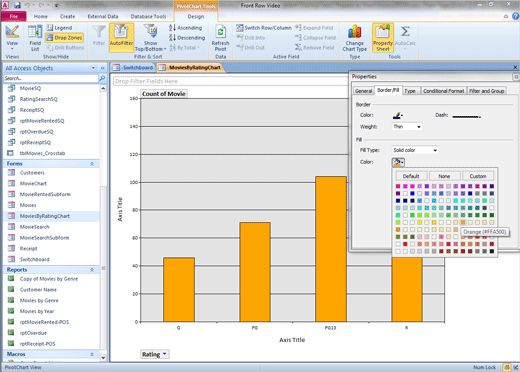
Task: Click the Fill Color picker button
Action: [x=398, y=162]
